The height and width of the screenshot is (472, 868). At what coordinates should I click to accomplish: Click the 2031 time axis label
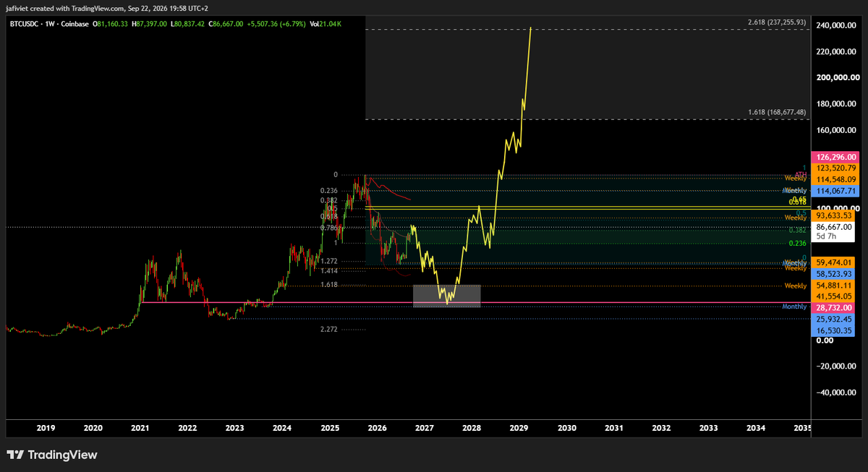613,428
